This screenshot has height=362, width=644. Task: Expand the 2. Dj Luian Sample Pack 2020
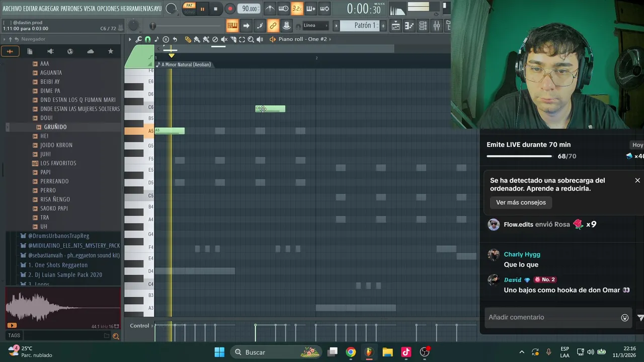pyautogui.click(x=65, y=275)
